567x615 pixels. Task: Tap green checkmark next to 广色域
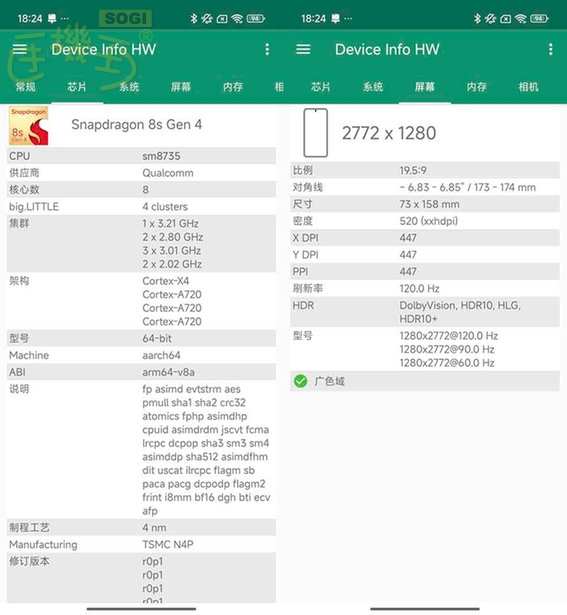tap(300, 381)
